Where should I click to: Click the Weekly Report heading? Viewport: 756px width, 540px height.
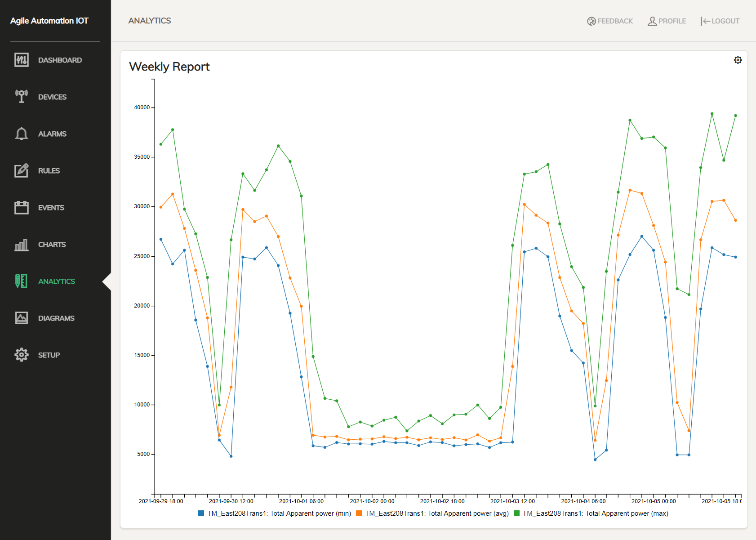click(x=169, y=67)
